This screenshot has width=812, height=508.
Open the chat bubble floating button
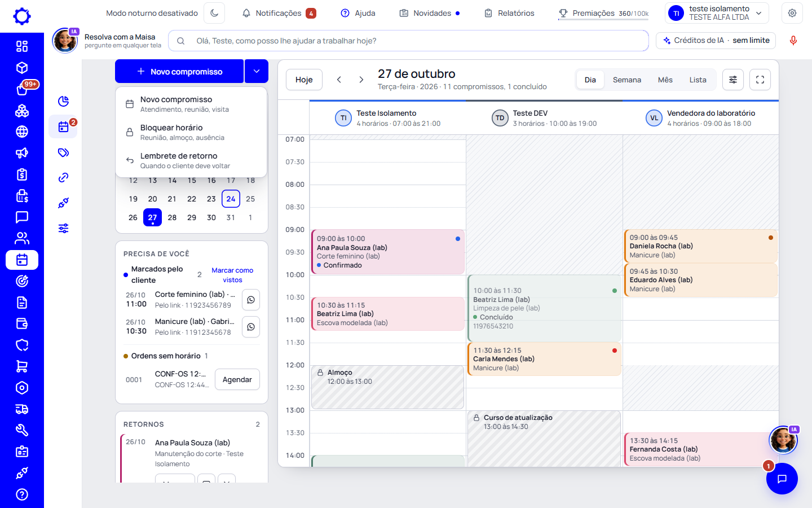pyautogui.click(x=782, y=479)
